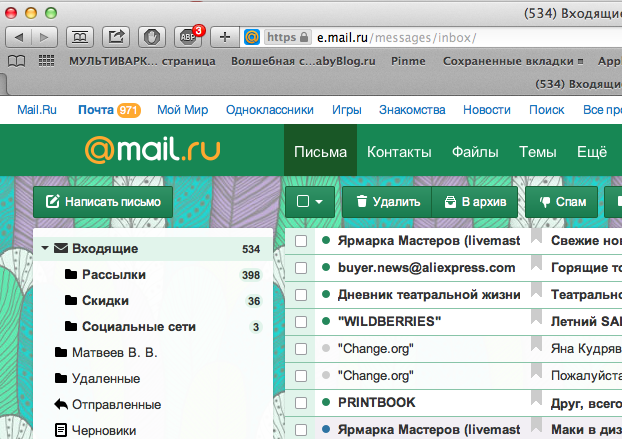This screenshot has width=622, height=439.
Task: Click the plus add bookmark button
Action: click(224, 37)
